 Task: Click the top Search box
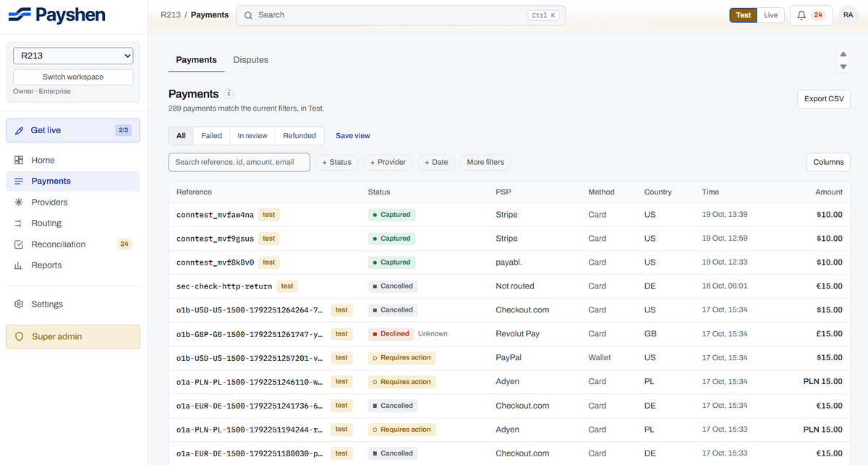(401, 15)
